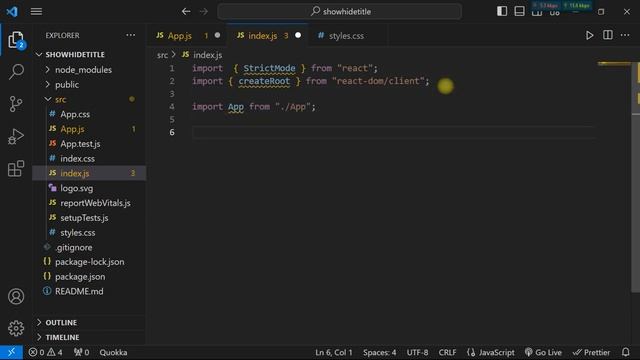This screenshot has width=640, height=360.
Task: Open the Source Control view
Action: pos(16,104)
